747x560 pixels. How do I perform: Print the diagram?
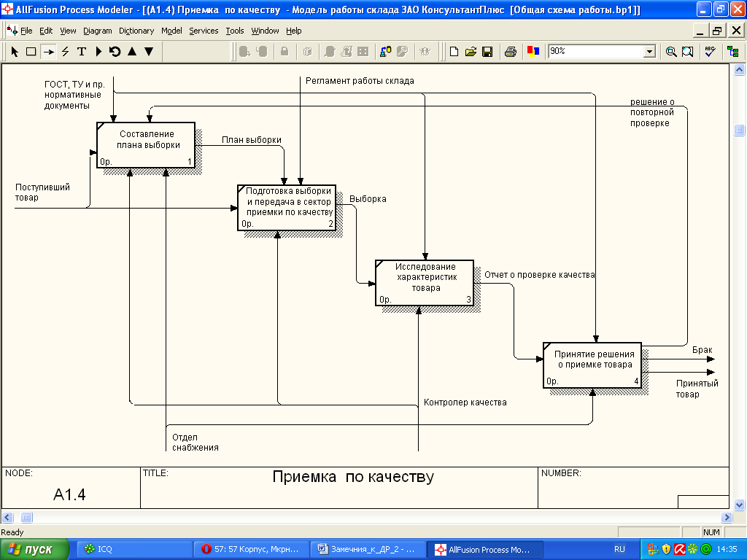point(510,52)
